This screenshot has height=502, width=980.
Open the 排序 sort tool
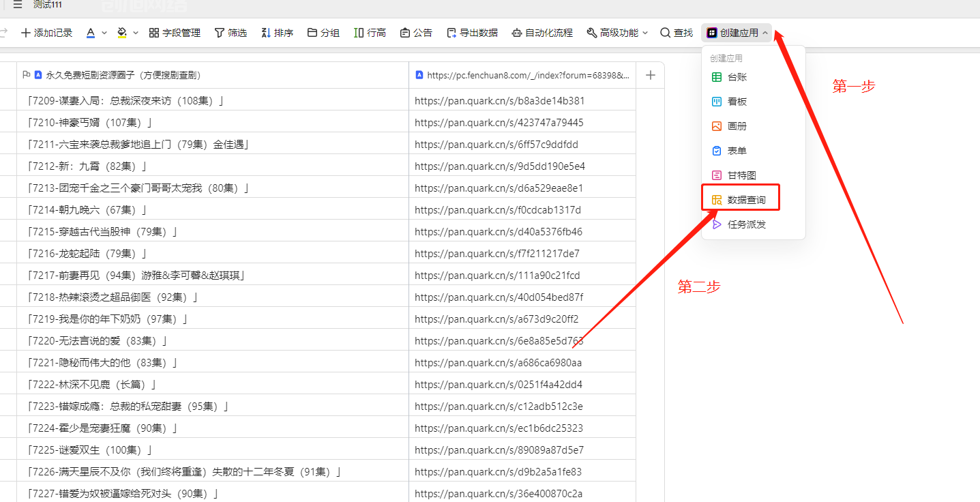[x=277, y=33]
